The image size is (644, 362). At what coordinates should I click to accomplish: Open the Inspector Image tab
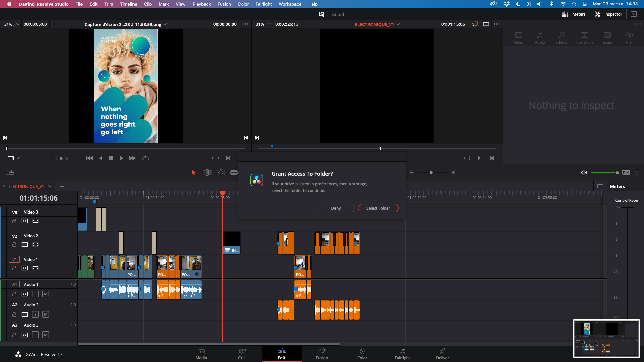coord(607,38)
